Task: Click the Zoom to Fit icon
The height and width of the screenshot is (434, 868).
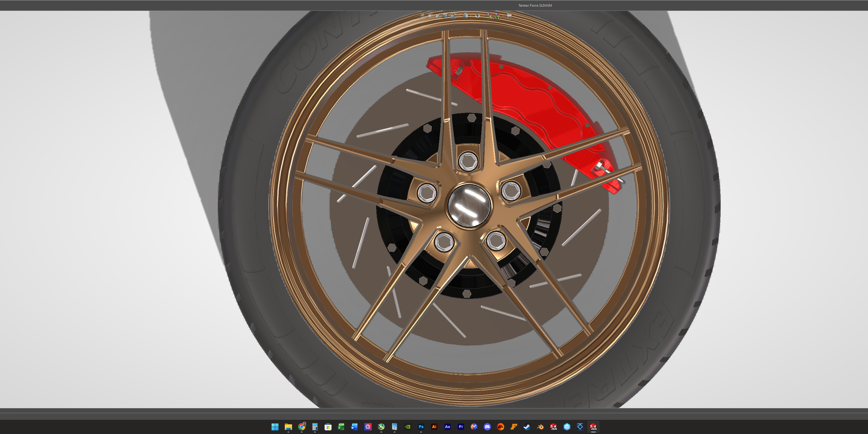Action: coord(422,16)
